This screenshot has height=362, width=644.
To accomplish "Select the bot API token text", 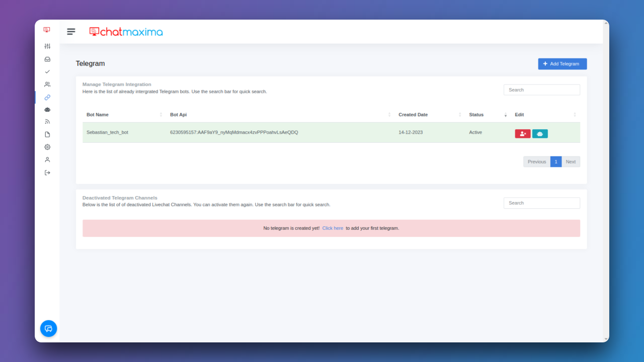I will click(x=234, y=133).
